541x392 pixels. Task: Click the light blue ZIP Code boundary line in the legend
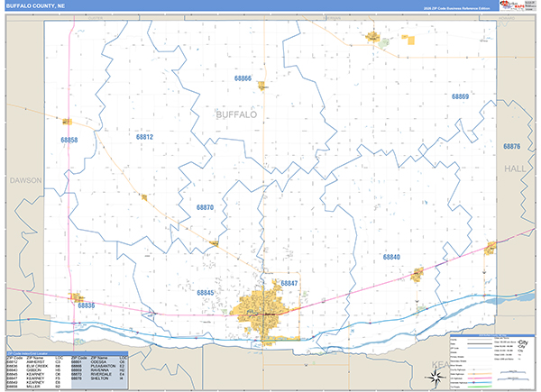tap(479, 348)
